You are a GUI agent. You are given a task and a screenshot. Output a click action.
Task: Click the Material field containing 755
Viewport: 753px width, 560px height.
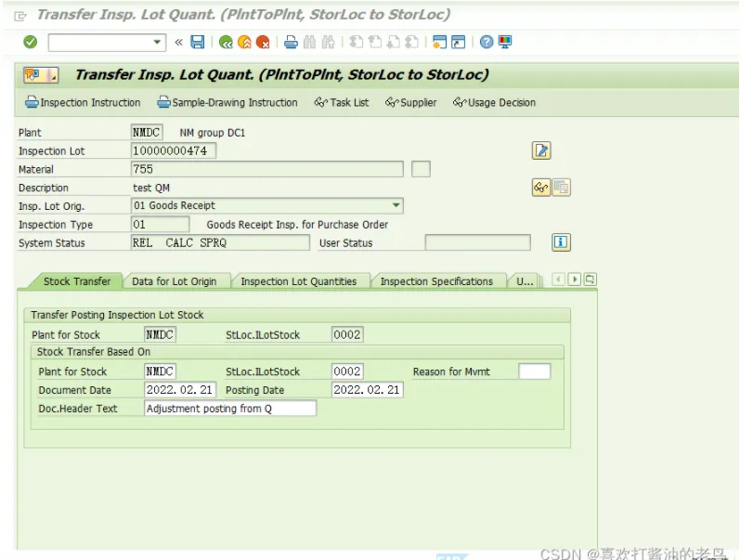[267, 169]
